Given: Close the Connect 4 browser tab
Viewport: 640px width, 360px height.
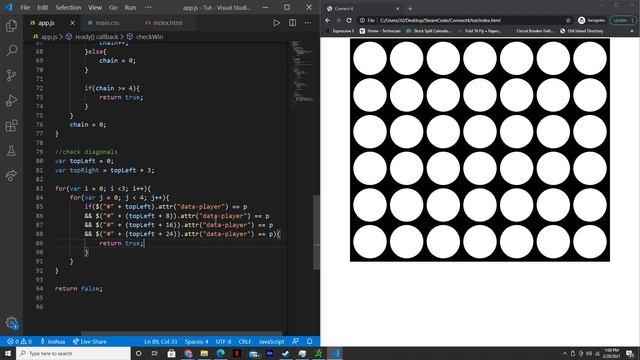Looking at the screenshot, I should point(398,8).
